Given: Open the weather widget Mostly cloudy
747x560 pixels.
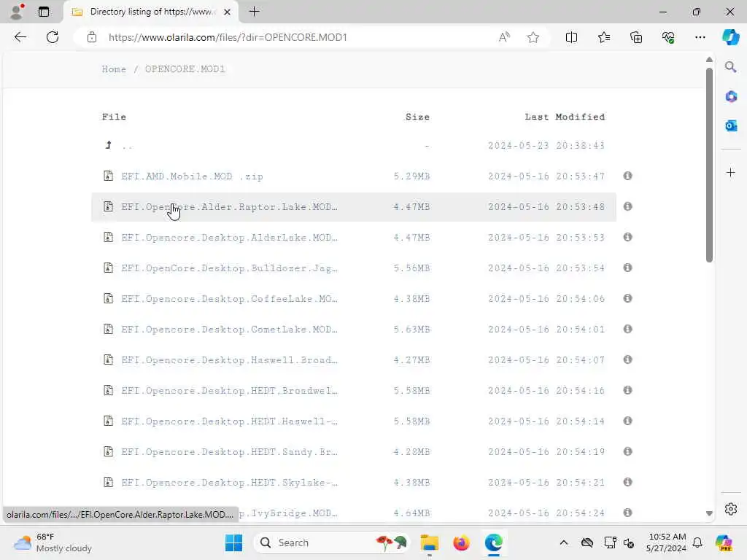Looking at the screenshot, I should (53, 542).
